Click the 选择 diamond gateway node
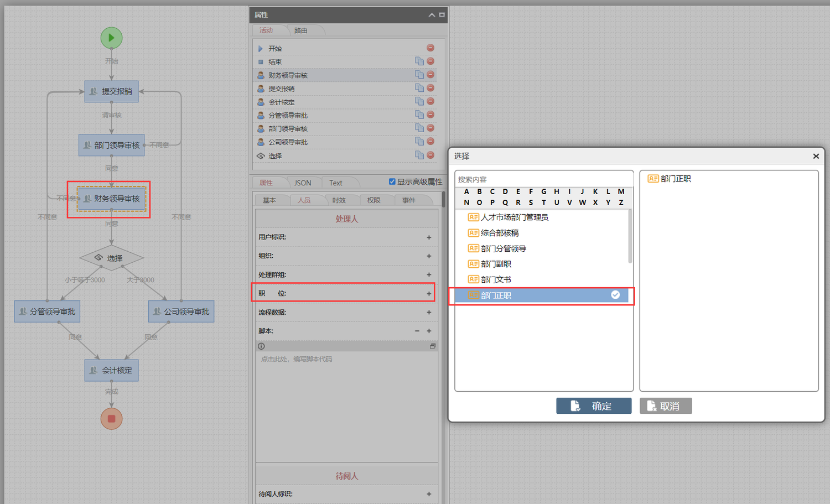Screen dimensions: 830x504 (111, 258)
